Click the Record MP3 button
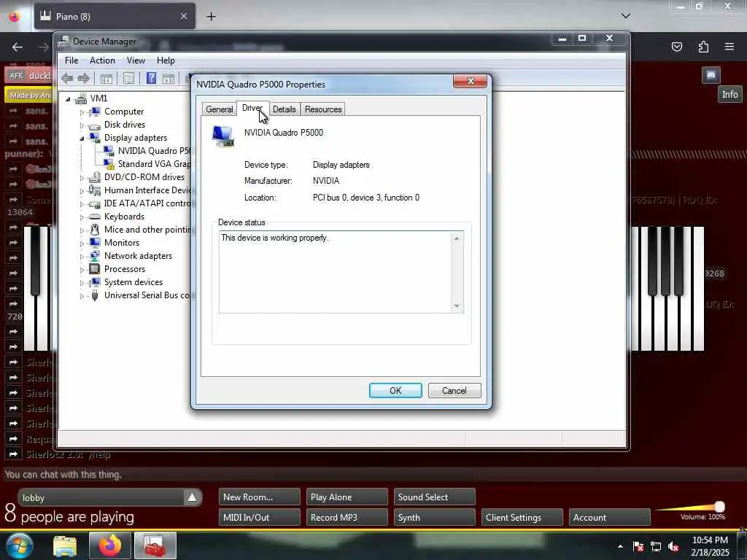 pos(347,518)
